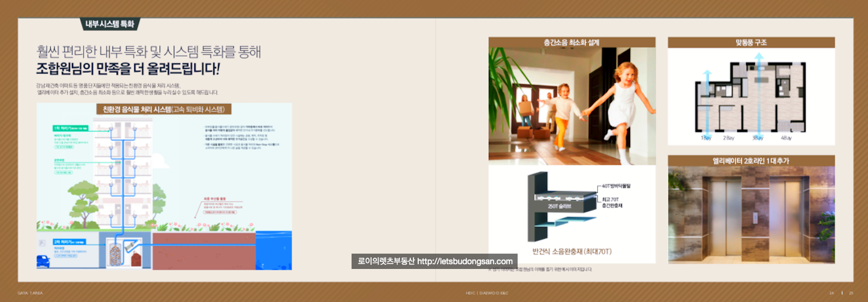Click the 4Bay label under the floor plan
This screenshot has width=868, height=302.
coord(786,138)
